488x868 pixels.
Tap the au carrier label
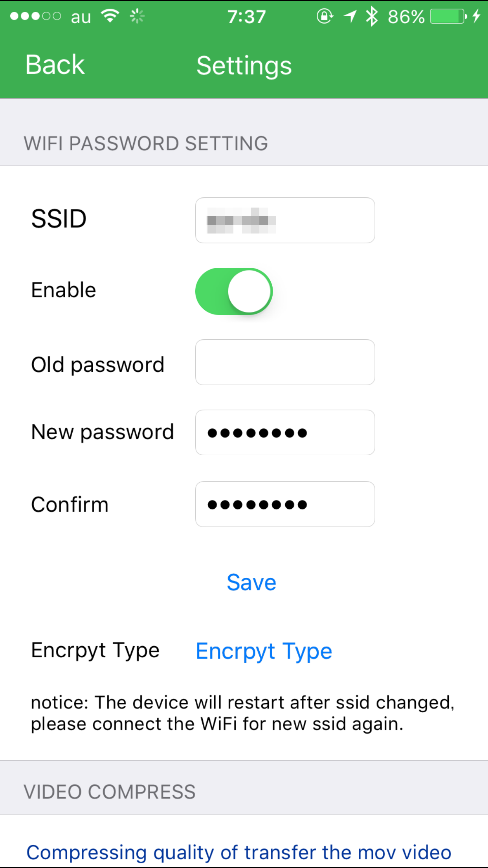coord(81,17)
